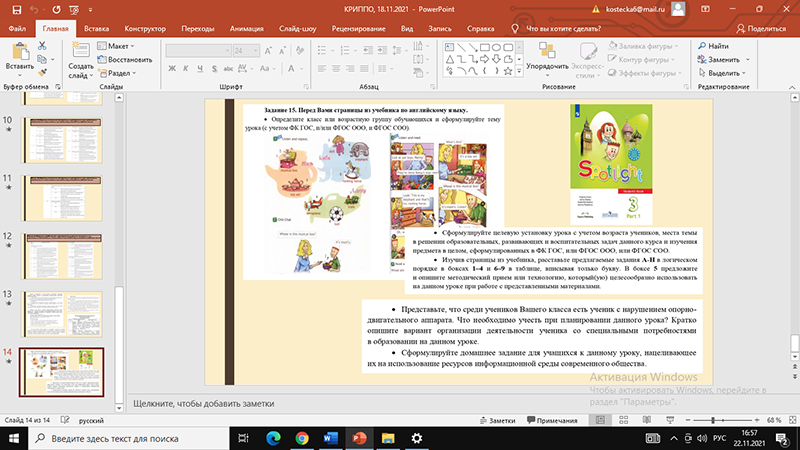Click the Undo arrow in the title bar
This screenshot has height=450, width=800.
point(34,10)
